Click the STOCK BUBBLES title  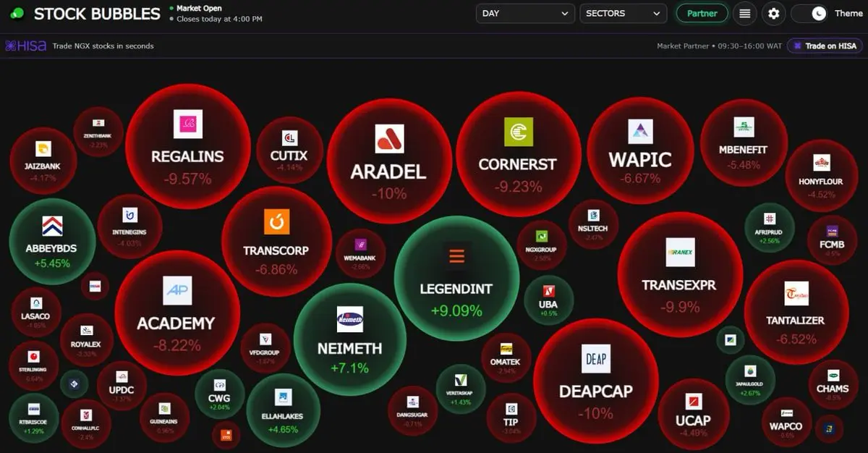(x=97, y=14)
